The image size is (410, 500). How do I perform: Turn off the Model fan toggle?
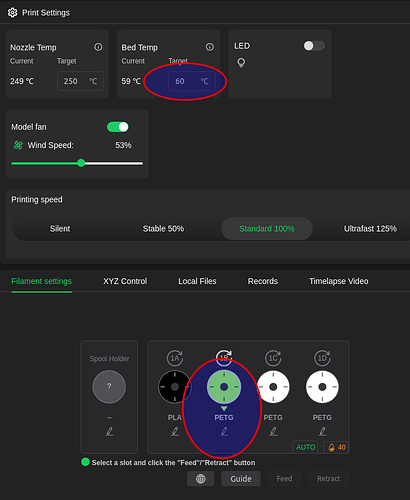[x=118, y=127]
